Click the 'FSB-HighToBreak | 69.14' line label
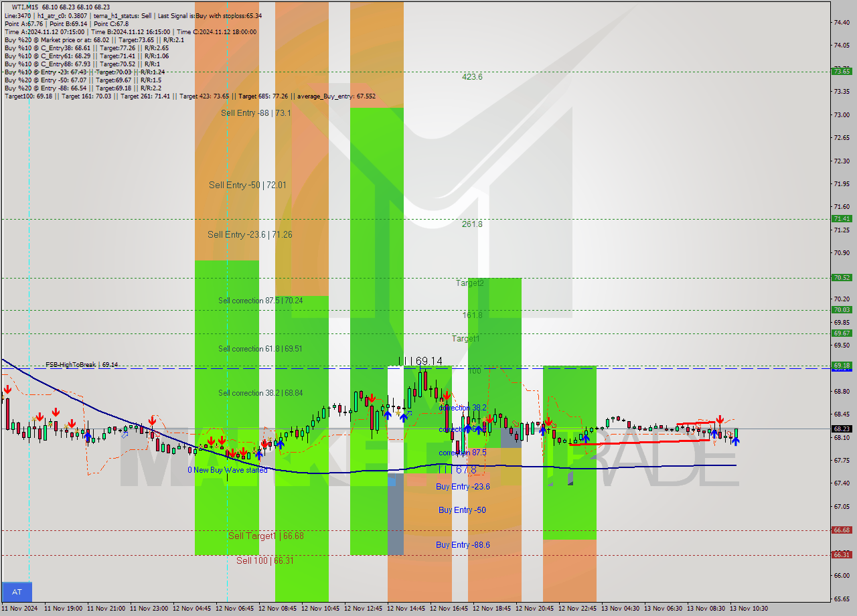The width and height of the screenshot is (857, 616). [x=82, y=365]
